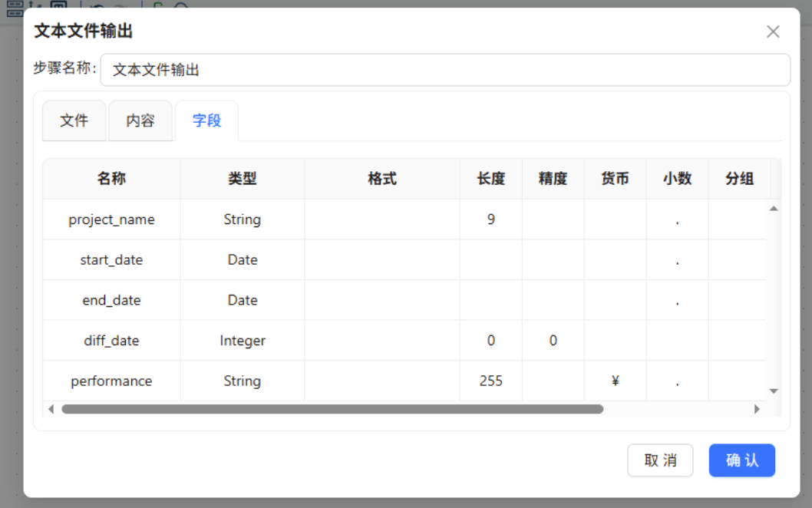Click length value 255 of performance

pos(491,381)
